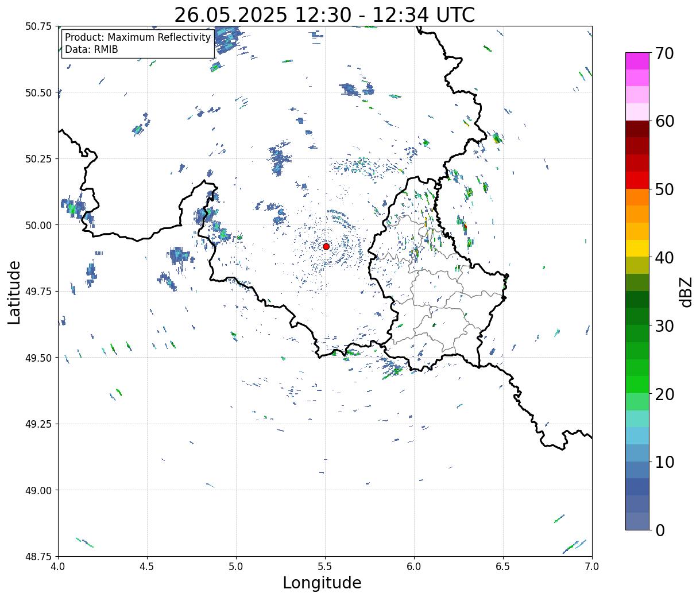Image resolution: width=700 pixels, height=597 pixels.
Task: Click the 'Product: Maximum Reflectivity' label
Action: (x=138, y=37)
